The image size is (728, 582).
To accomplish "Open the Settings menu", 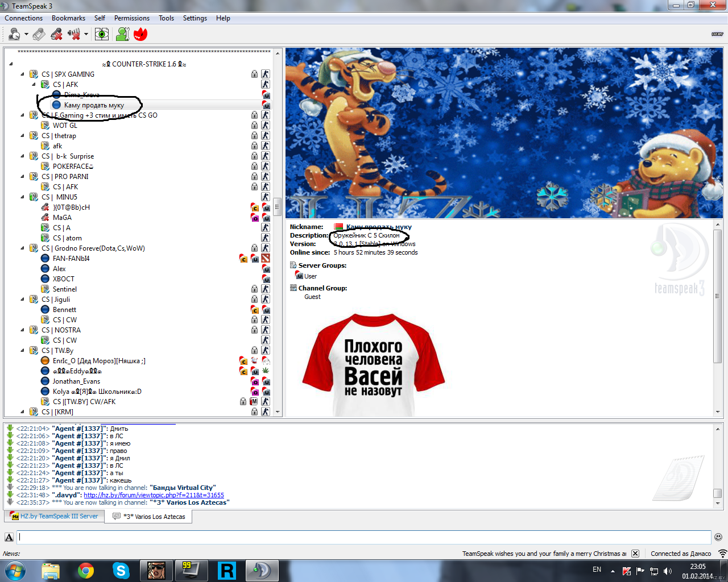I will coord(195,18).
